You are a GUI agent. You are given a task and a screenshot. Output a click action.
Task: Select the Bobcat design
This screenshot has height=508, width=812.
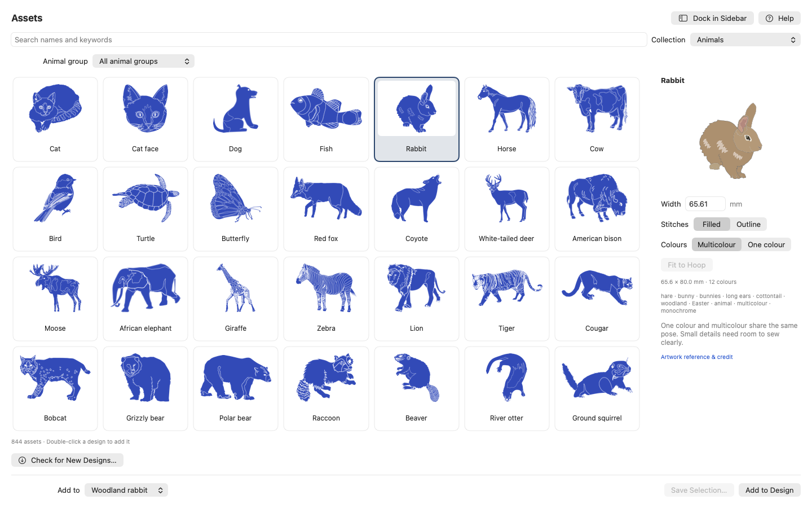[55, 388]
